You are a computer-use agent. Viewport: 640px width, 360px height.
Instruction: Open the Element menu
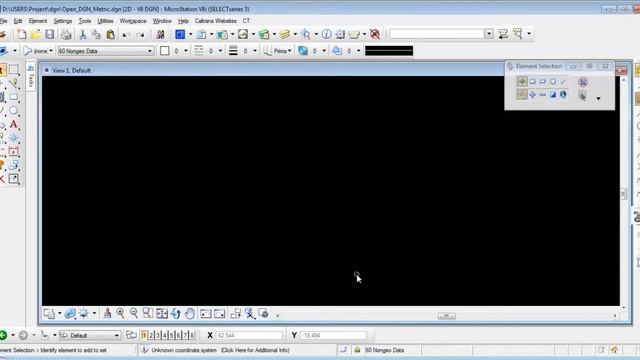click(x=38, y=21)
